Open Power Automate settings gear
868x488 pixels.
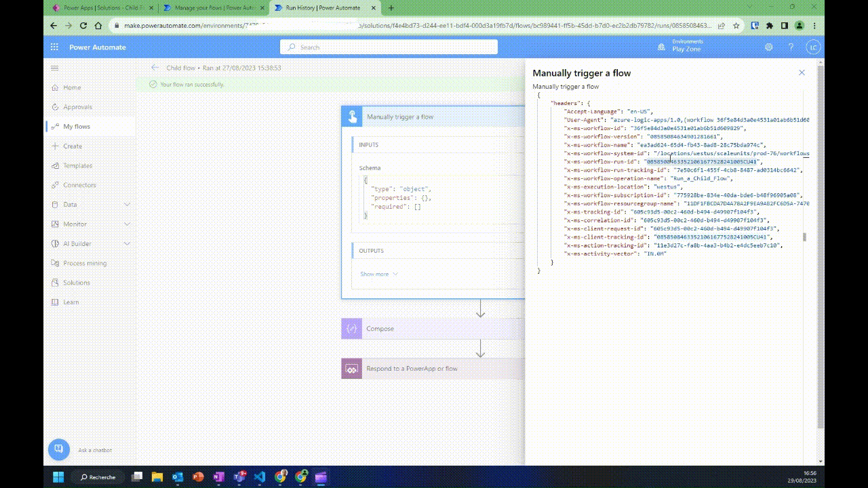(768, 47)
